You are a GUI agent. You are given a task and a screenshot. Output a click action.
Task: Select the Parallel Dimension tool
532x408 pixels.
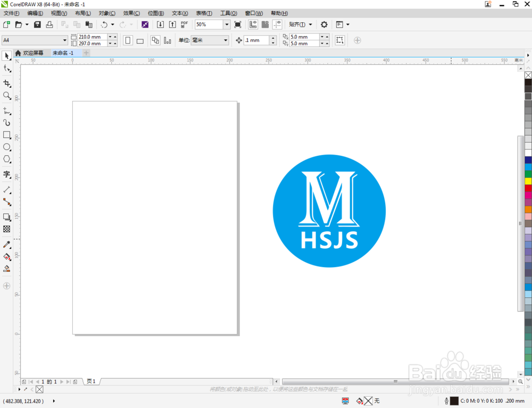7,190
